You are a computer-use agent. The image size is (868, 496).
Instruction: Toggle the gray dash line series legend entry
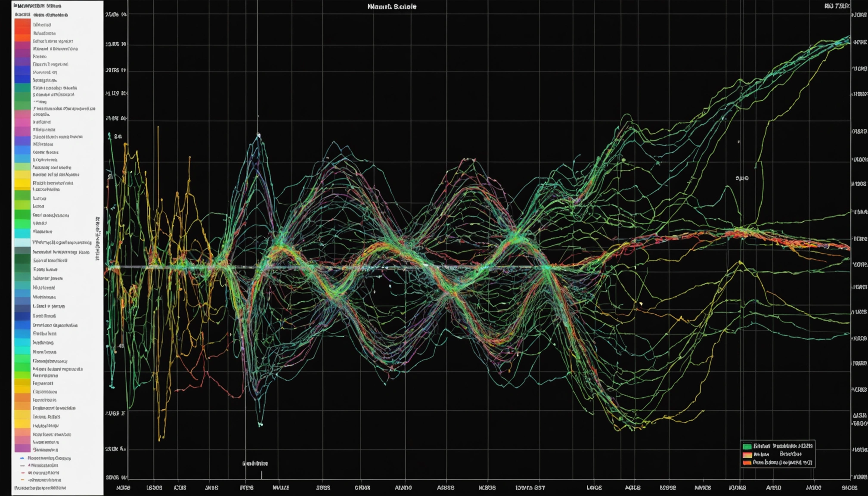pos(22,465)
